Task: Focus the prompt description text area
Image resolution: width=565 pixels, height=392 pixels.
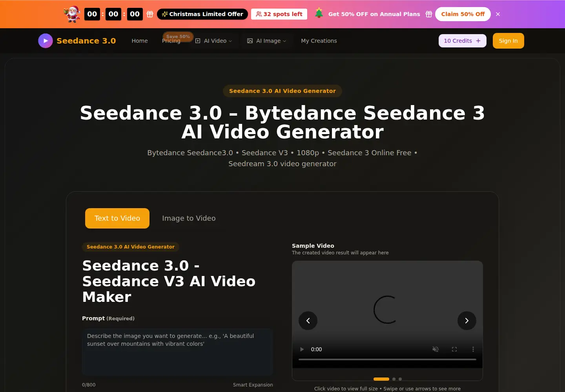Action: [x=177, y=352]
